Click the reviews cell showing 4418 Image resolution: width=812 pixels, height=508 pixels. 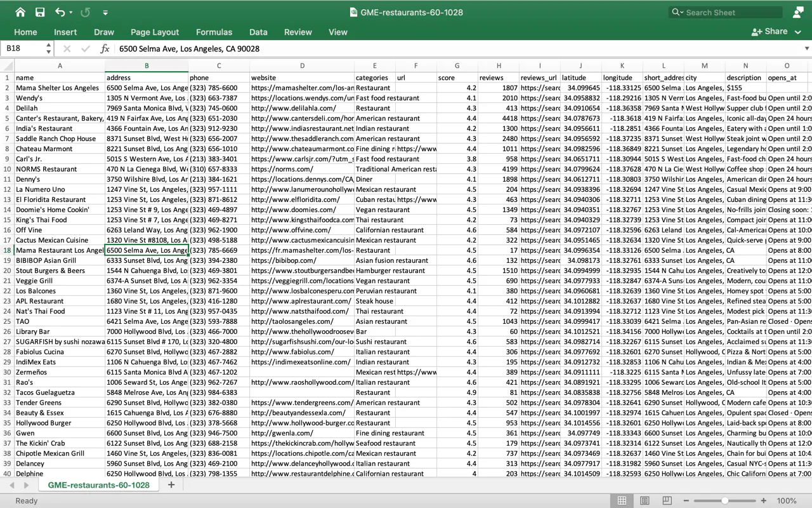(x=498, y=118)
